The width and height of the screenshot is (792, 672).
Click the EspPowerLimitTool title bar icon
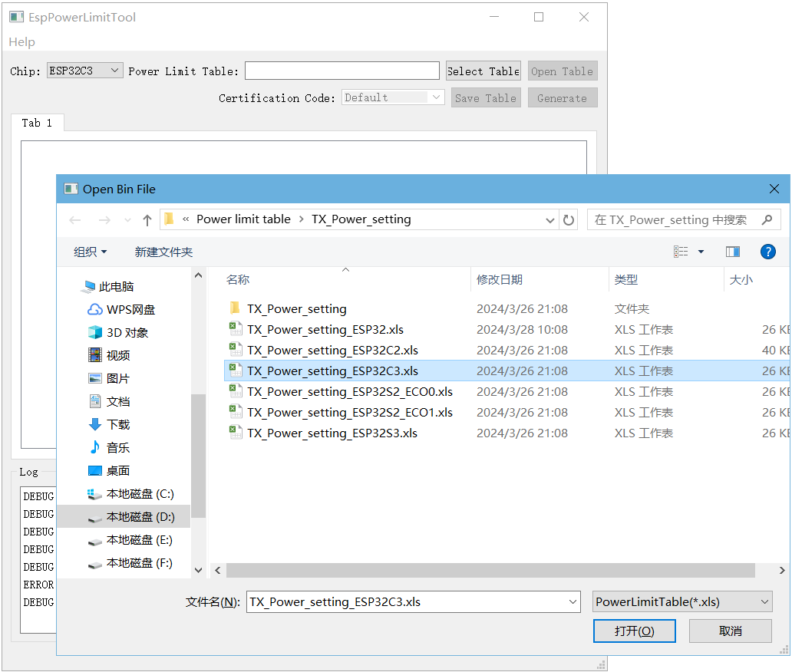coord(16,16)
